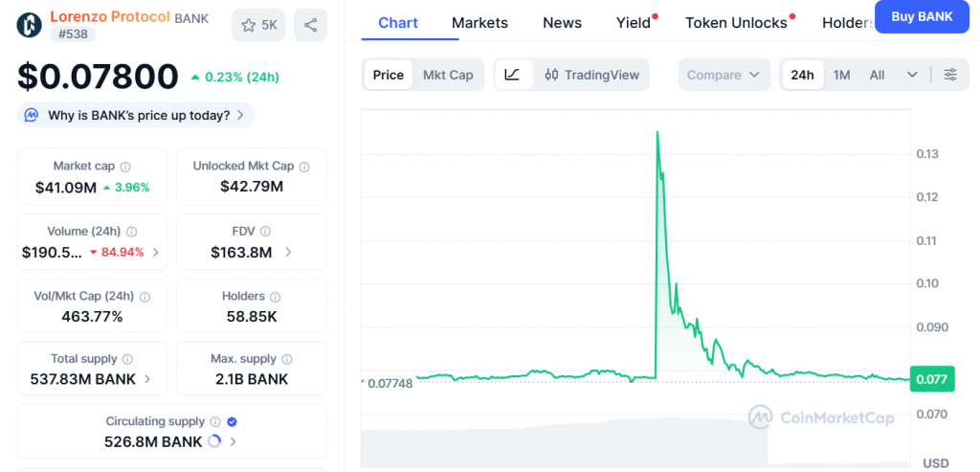Switch to the Markets tab
The width and height of the screenshot is (980, 472).
tap(480, 23)
